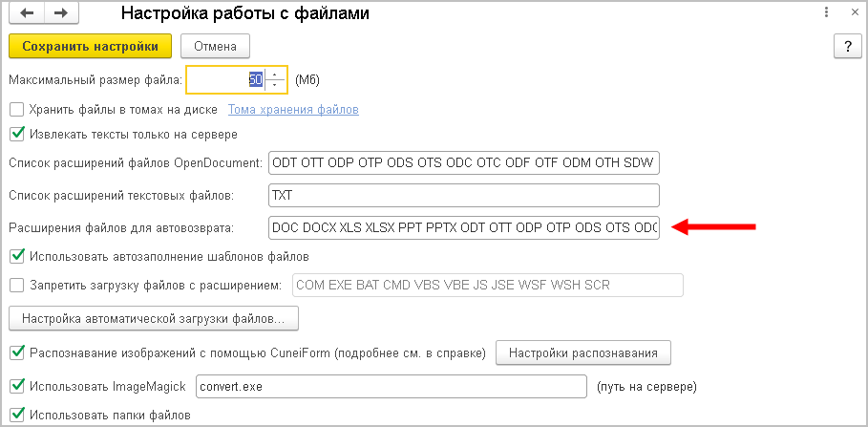868x427 pixels.
Task: Uncheck Извлекать тексты только на сервере
Action: pyautogui.click(x=16, y=135)
